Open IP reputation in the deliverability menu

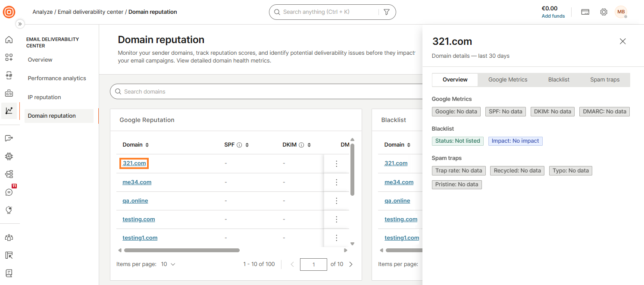click(x=44, y=97)
